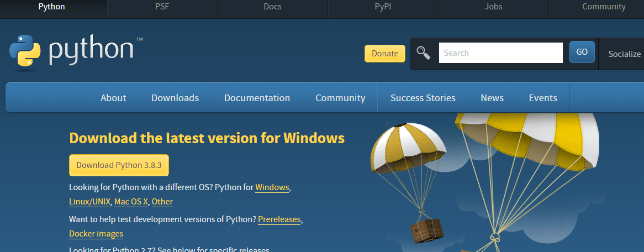Open the Community top bar tab
644x252 pixels.
604,7
